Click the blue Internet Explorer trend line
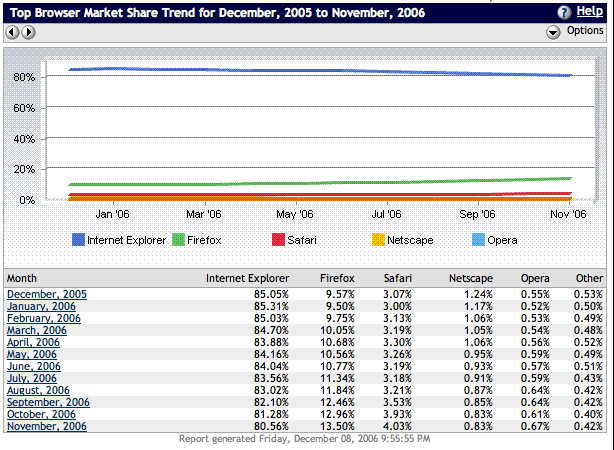The height and width of the screenshot is (450, 614). [x=320, y=71]
